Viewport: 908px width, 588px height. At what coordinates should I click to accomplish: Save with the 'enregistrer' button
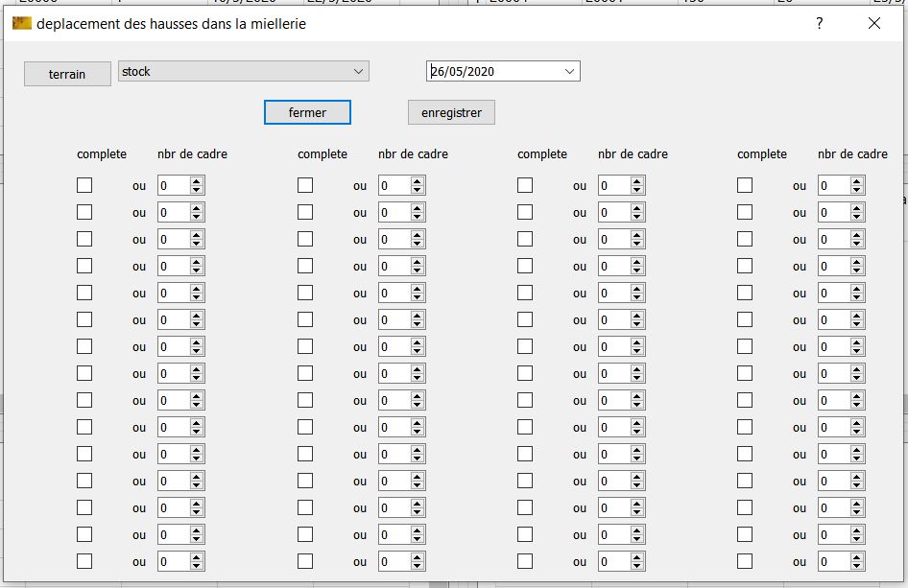451,112
